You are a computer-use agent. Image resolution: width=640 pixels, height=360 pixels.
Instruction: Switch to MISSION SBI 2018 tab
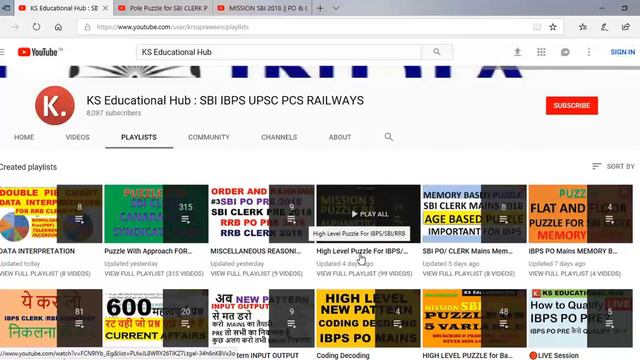262,8
